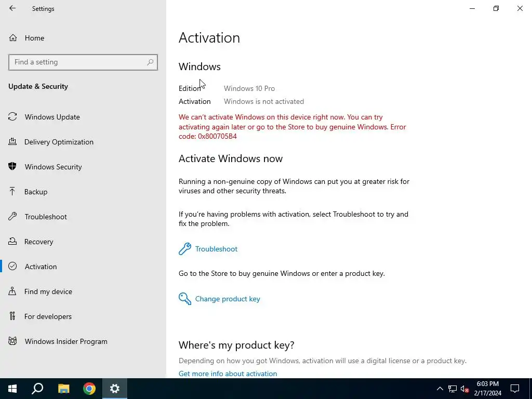Open taskbar Search magnifier
The width and height of the screenshot is (532, 399).
coord(37,389)
